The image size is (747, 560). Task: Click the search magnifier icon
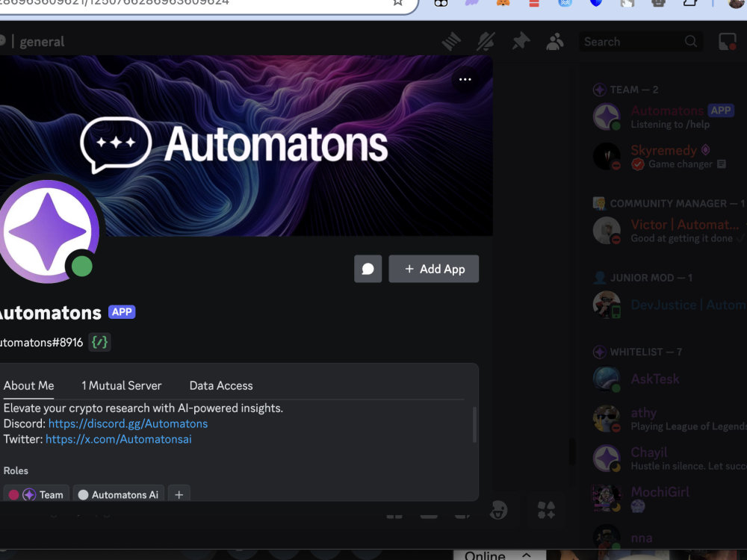[691, 41]
